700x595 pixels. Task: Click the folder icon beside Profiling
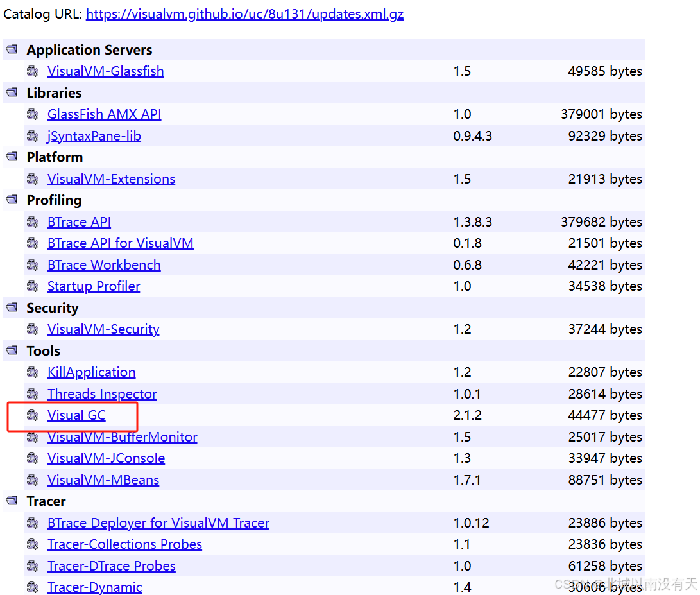12,200
